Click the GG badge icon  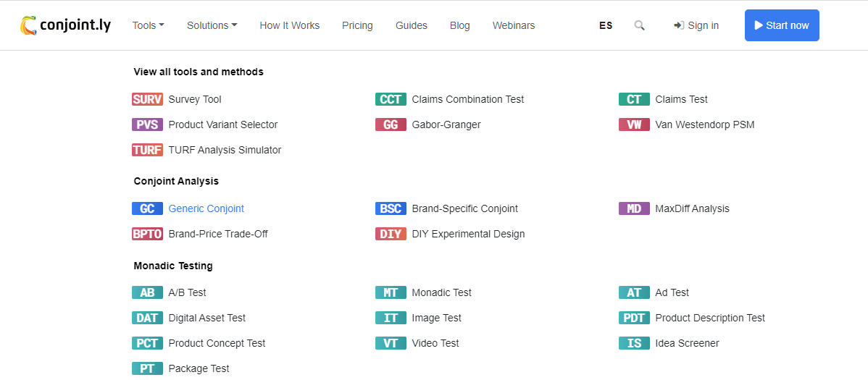click(x=391, y=125)
